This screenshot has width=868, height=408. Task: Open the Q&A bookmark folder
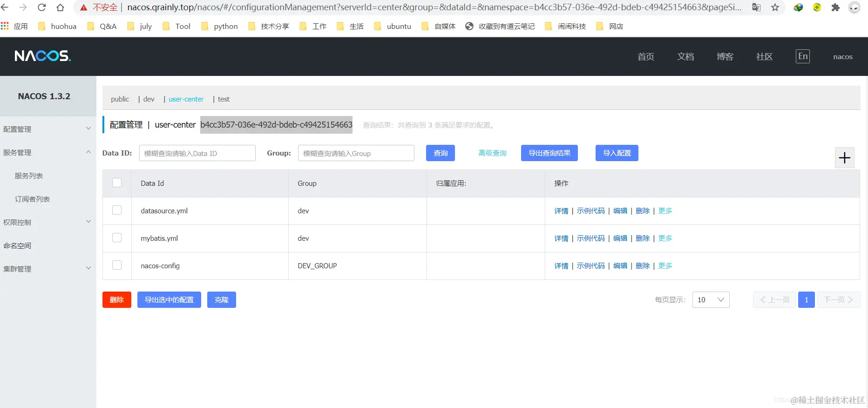pos(102,26)
